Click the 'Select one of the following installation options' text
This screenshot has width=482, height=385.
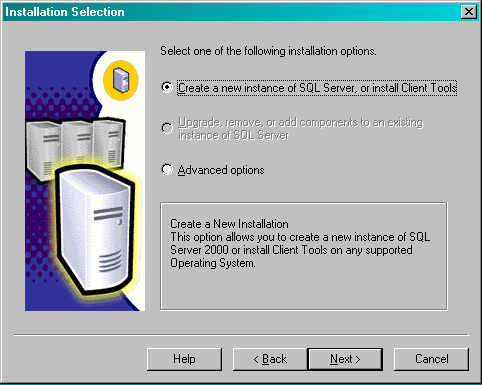(268, 51)
